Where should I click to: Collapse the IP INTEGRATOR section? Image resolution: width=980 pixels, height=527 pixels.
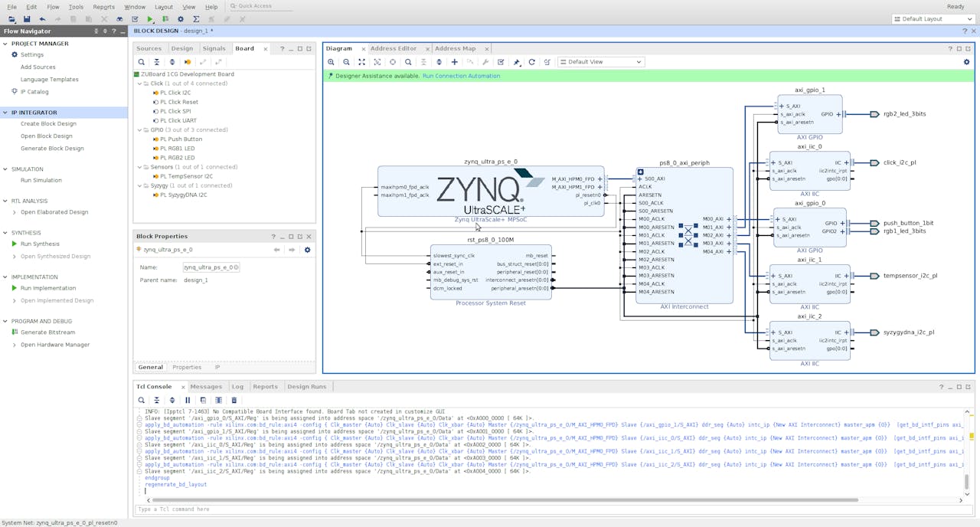[6, 113]
